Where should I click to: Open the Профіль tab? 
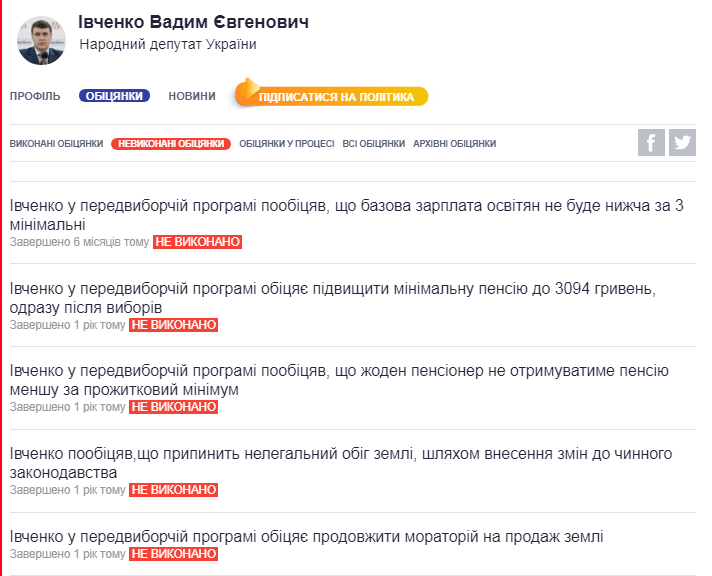(35, 96)
